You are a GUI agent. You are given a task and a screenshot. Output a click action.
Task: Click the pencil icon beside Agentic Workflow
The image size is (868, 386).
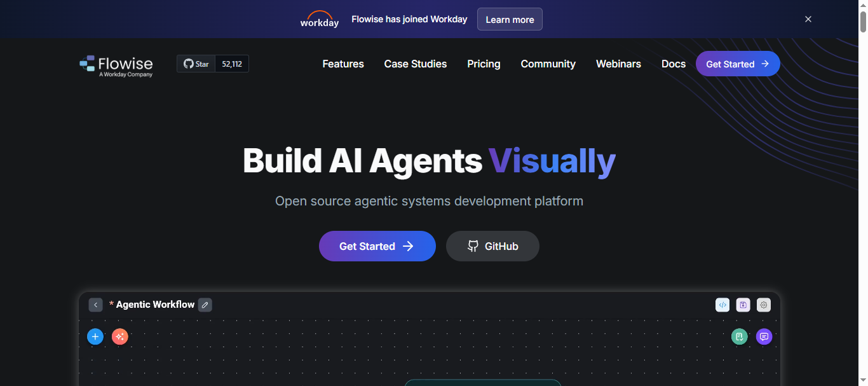pos(205,305)
